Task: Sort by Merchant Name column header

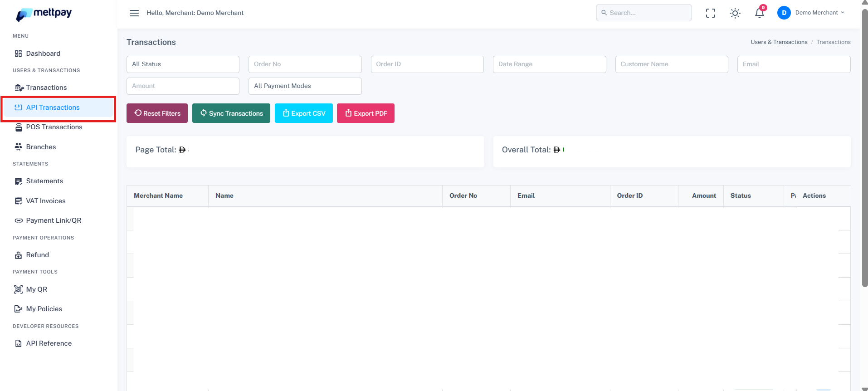Action: [167, 196]
